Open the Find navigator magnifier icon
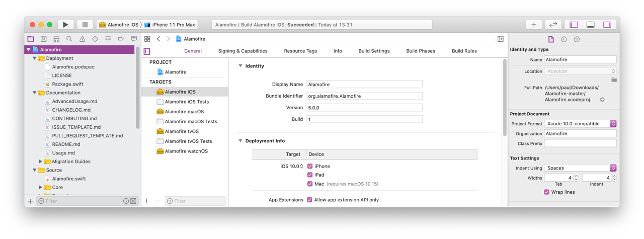The image size is (644, 239). (69, 39)
